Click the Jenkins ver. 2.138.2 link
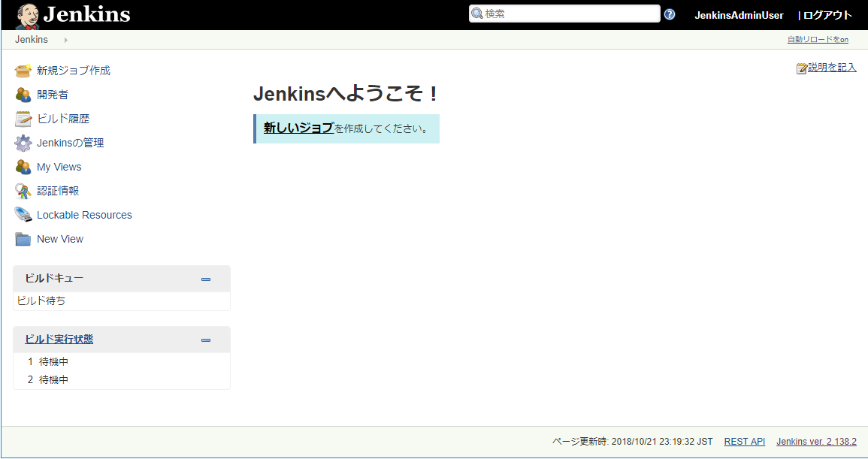Viewport: 868px width, 459px height. (816, 441)
